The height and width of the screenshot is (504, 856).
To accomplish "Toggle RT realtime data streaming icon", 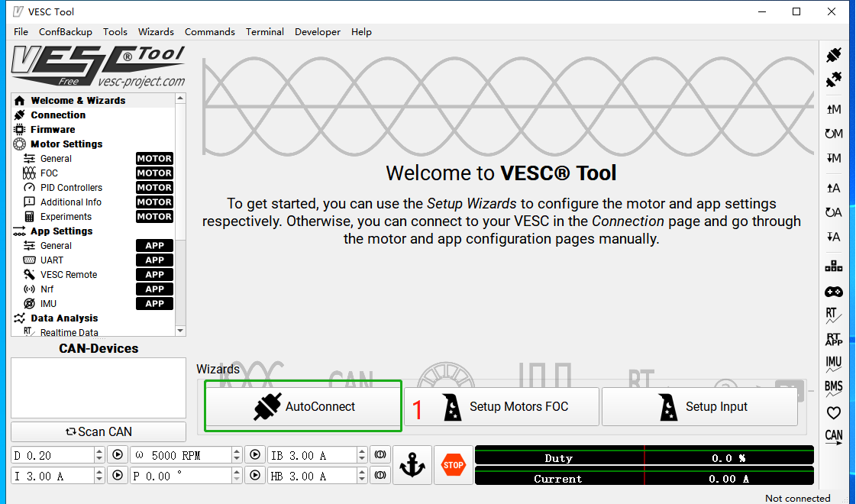I will (x=833, y=316).
